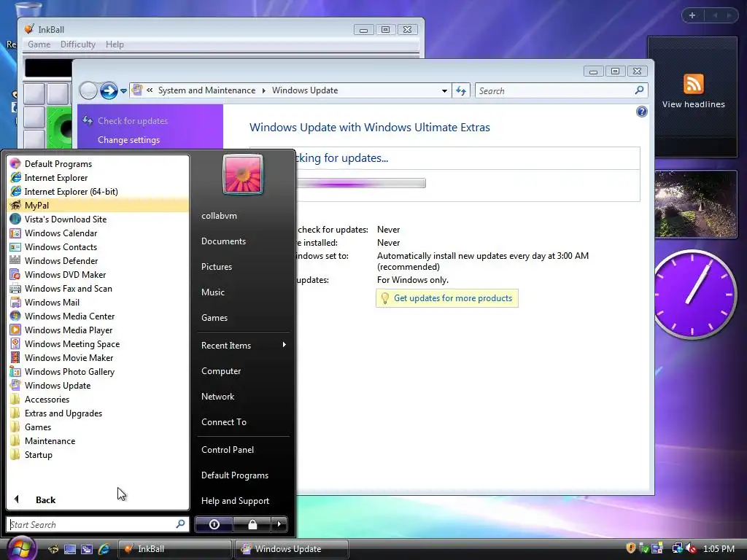Viewport: 747px width, 560px height.
Task: Click the network connection tray icon
Action: point(677,548)
